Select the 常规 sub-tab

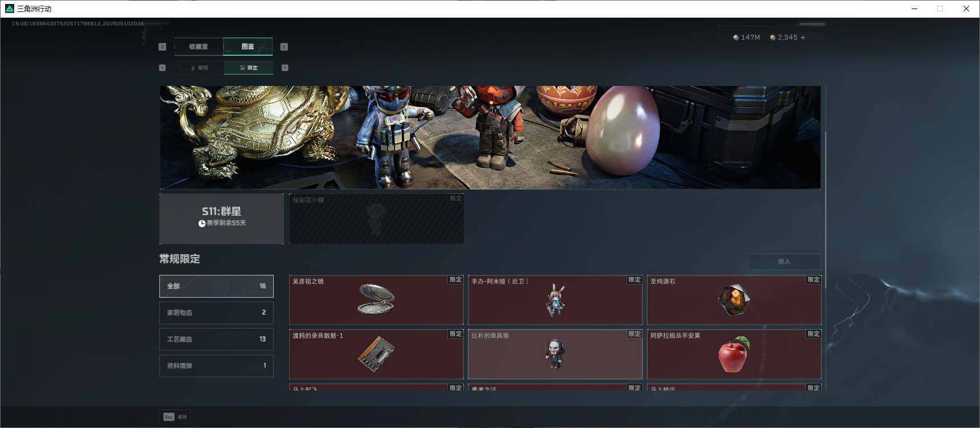199,68
